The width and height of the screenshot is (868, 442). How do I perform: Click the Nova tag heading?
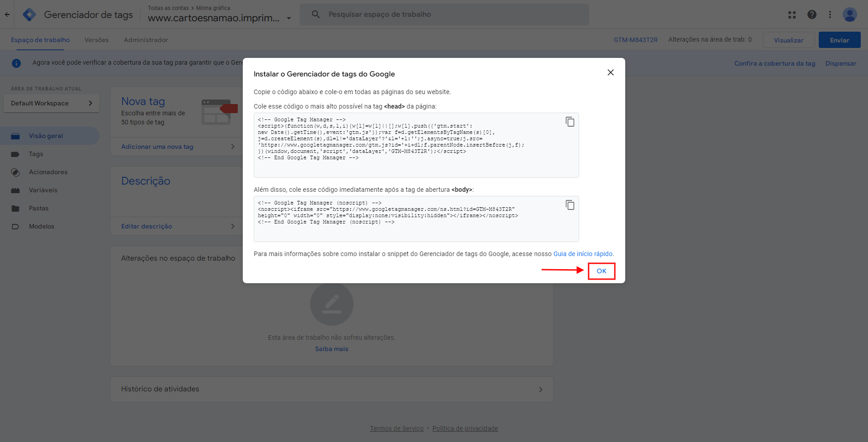pyautogui.click(x=143, y=101)
